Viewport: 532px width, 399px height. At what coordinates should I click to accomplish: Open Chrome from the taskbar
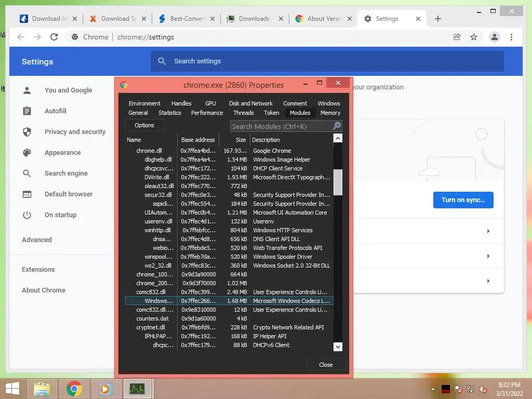(x=74, y=389)
